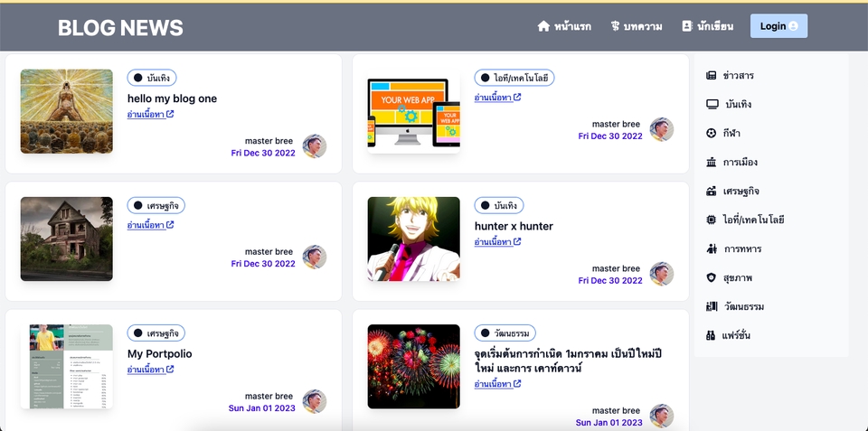The width and height of the screenshot is (868, 431).
Task: Select the monitor icon for บันเทิง category
Action: pyautogui.click(x=712, y=104)
